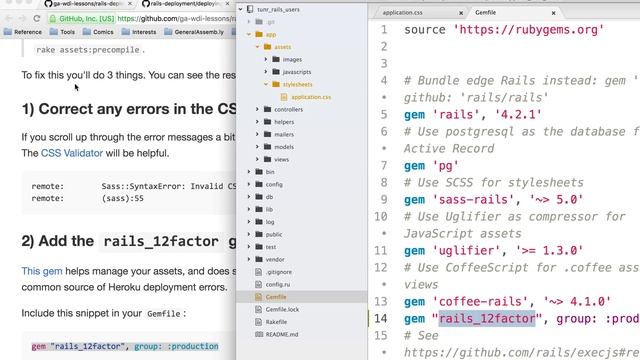Screen dimensions: 640x360
Task: Open the config.ru file
Action: (x=278, y=284)
